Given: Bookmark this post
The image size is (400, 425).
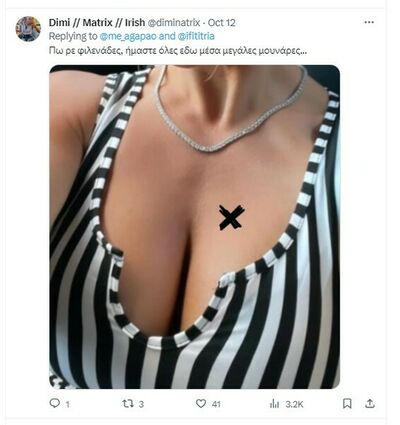Looking at the screenshot, I should click(347, 404).
